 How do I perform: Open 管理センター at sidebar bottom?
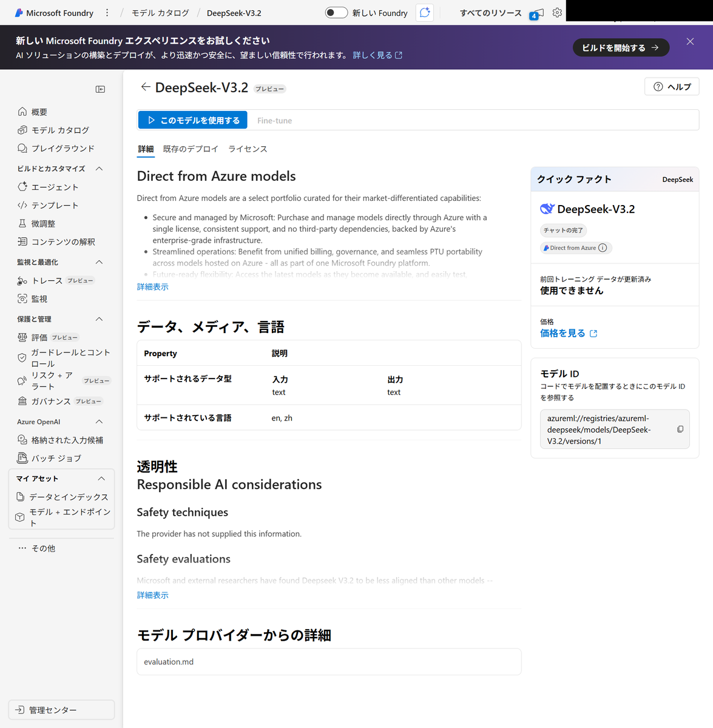(x=61, y=710)
